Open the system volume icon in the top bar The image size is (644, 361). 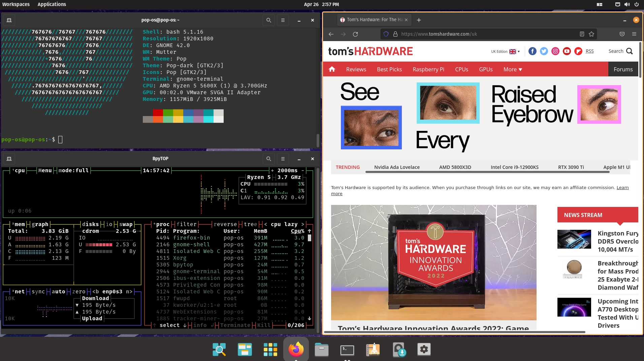click(627, 4)
